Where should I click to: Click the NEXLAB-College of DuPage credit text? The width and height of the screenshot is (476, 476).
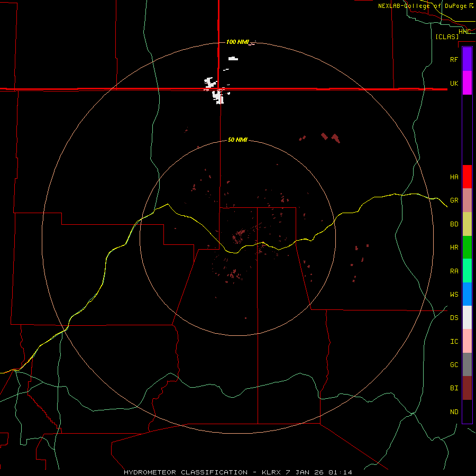pos(425,6)
